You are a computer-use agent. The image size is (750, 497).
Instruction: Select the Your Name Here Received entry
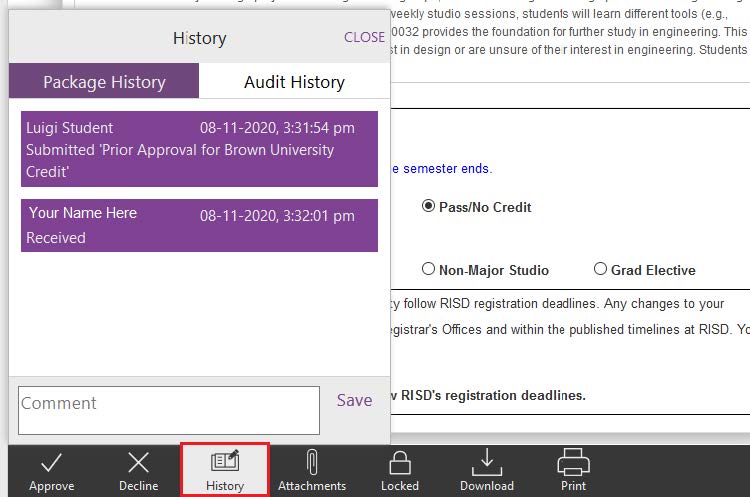pyautogui.click(x=199, y=225)
